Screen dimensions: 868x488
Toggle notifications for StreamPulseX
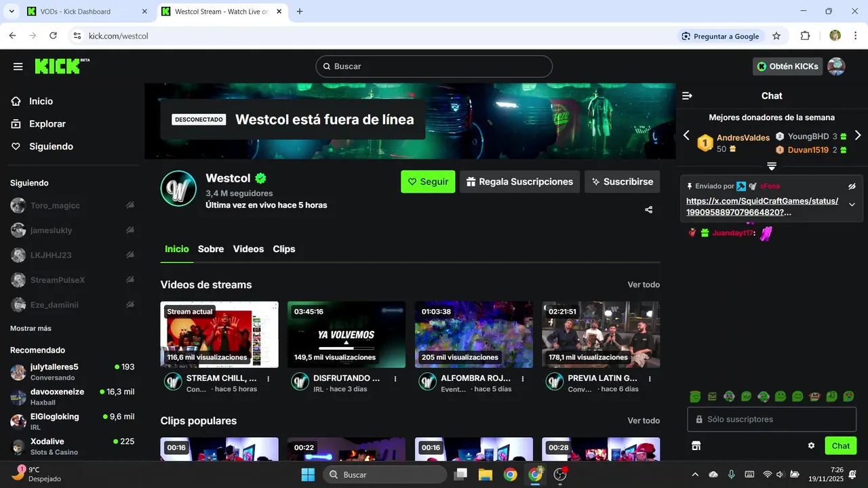pyautogui.click(x=130, y=280)
